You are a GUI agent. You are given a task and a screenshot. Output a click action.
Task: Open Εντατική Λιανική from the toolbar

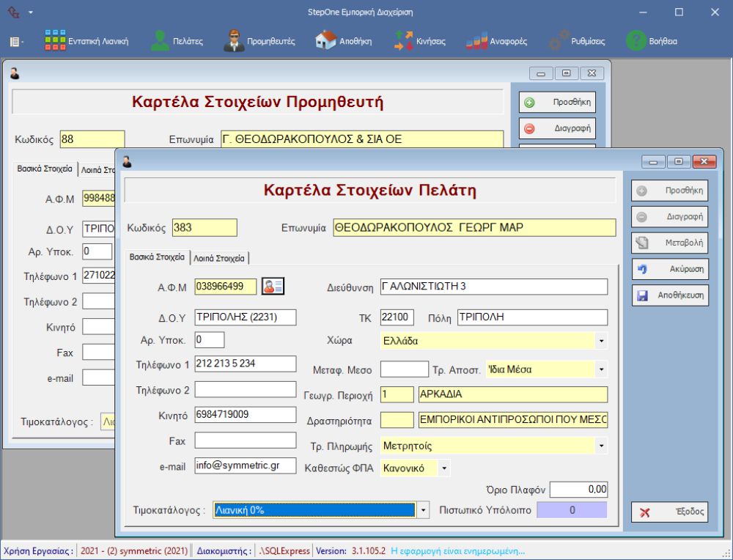[86, 42]
